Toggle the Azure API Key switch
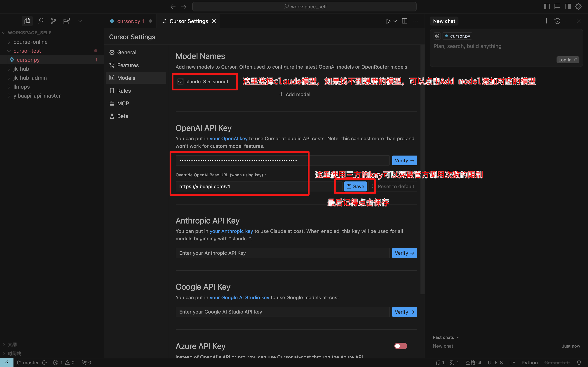This screenshot has height=367, width=588. 400,346
